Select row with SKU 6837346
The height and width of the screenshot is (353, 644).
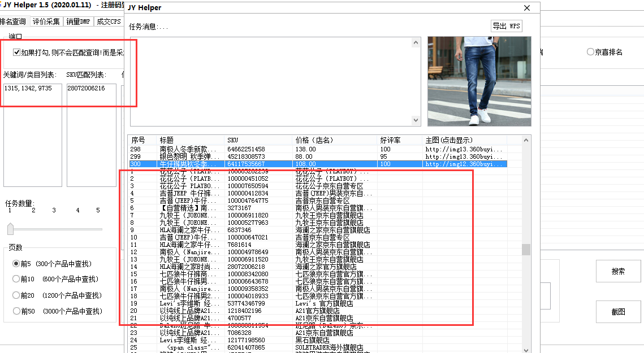[x=318, y=230]
